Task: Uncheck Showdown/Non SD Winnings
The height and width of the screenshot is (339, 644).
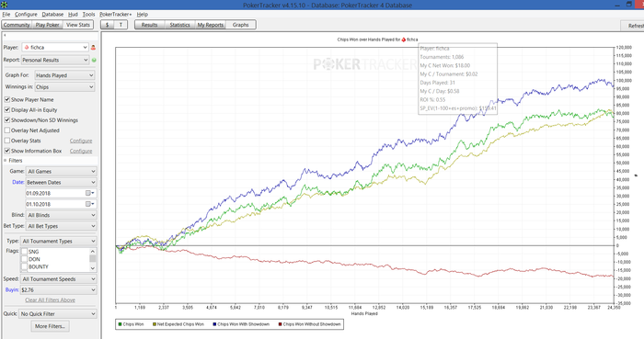Action: click(x=7, y=120)
